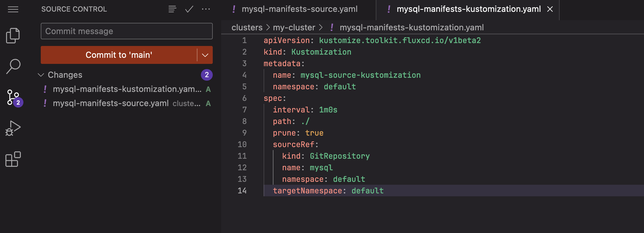Click the 'sourceRef' key on line 10
The image size is (644, 233).
[294, 145]
